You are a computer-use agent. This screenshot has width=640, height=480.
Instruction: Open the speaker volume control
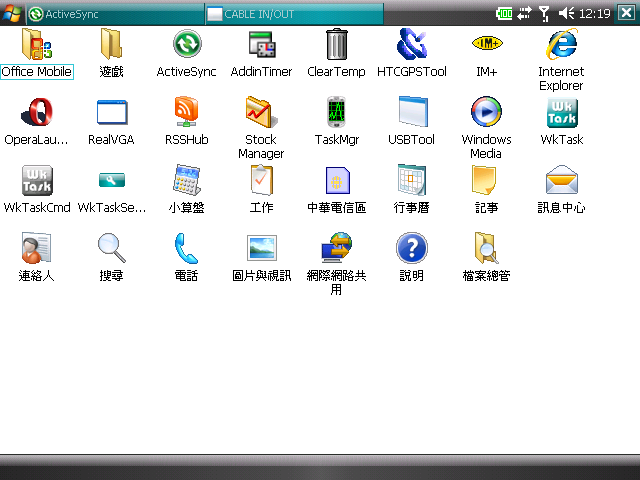click(x=566, y=13)
